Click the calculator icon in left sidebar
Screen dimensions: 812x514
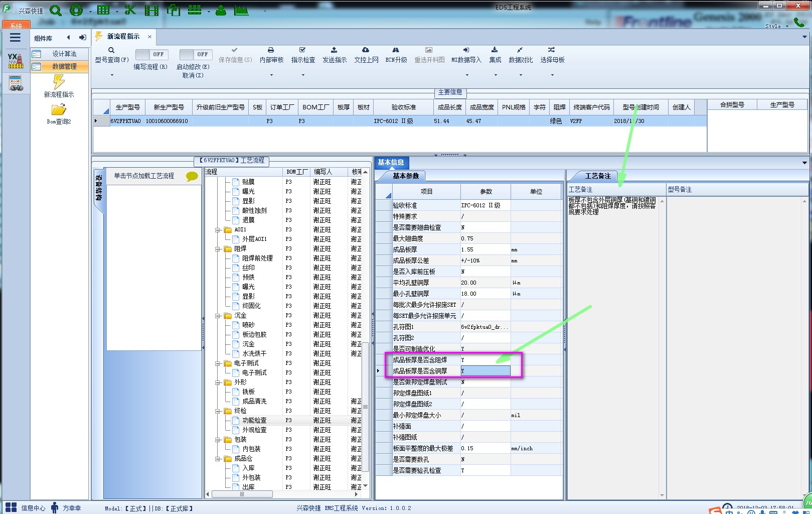coord(16,83)
